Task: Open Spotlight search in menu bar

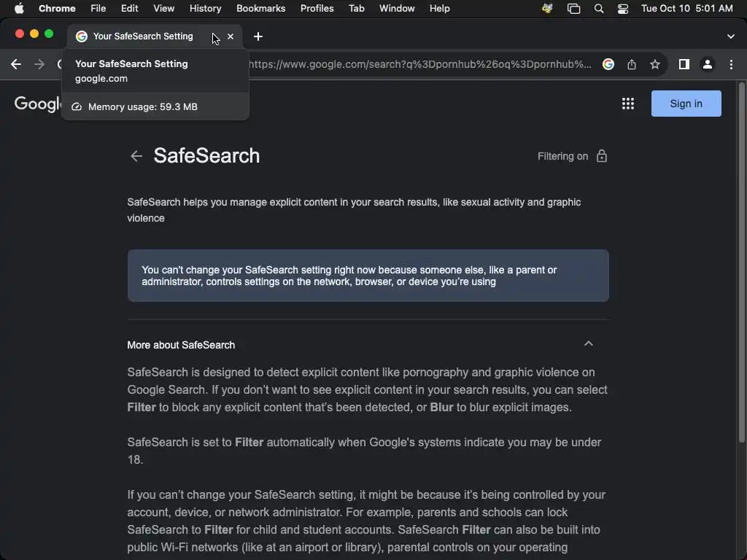Action: [x=599, y=9]
